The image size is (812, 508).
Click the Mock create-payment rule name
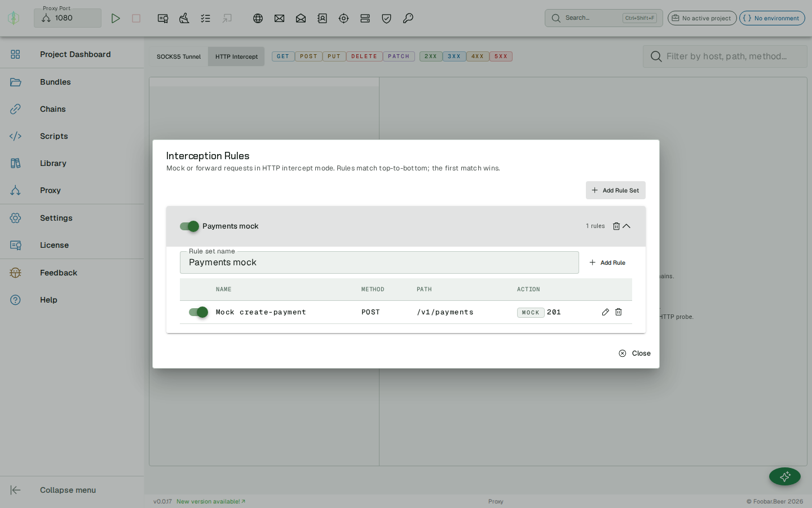[261, 312]
